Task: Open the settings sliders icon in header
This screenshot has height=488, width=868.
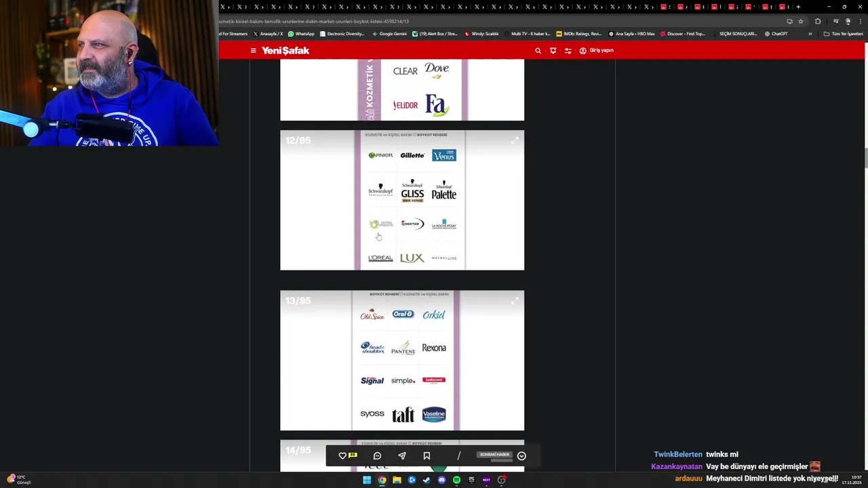Action: [x=568, y=51]
